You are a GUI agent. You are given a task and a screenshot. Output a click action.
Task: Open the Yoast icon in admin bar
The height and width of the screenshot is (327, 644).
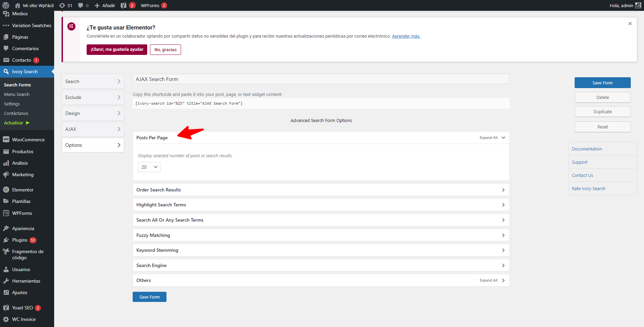click(x=124, y=5)
